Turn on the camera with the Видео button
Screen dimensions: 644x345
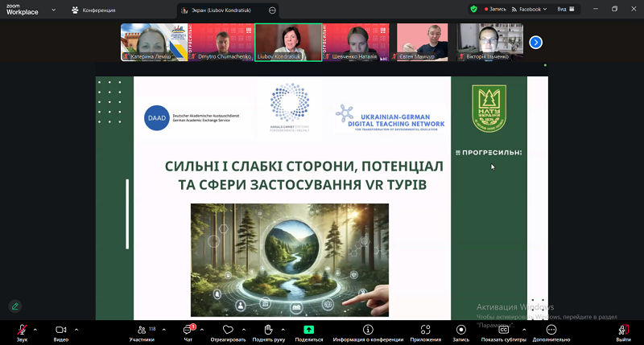tap(60, 331)
